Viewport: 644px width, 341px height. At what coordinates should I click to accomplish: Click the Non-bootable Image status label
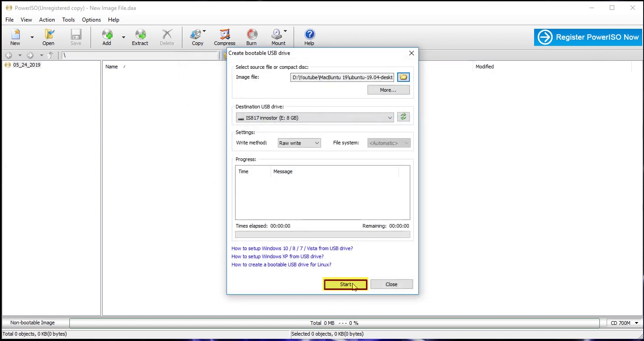pos(32,323)
